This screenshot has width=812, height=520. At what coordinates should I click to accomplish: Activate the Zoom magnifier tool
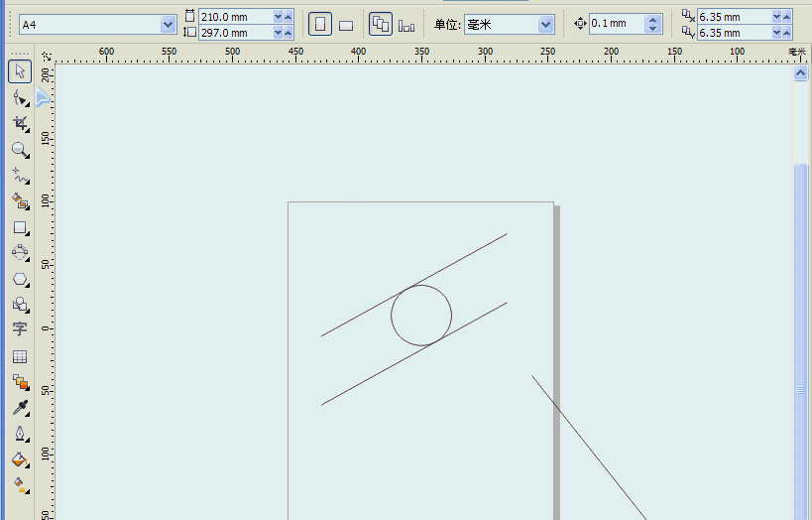20,149
